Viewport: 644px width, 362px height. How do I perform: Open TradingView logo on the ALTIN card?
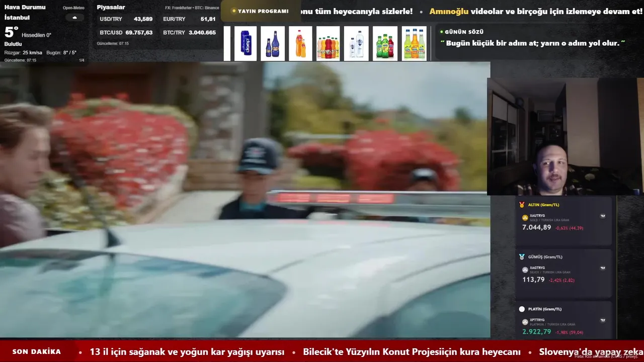[603, 216]
